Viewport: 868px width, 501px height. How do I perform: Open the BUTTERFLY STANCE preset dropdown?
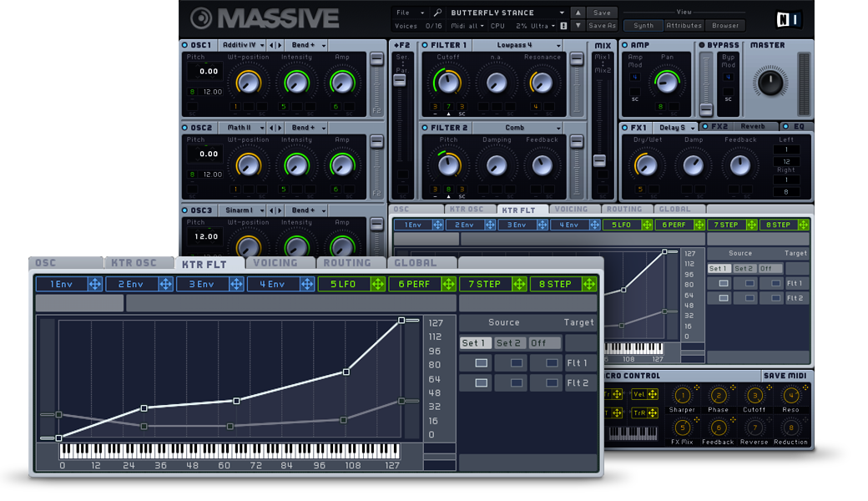click(507, 13)
